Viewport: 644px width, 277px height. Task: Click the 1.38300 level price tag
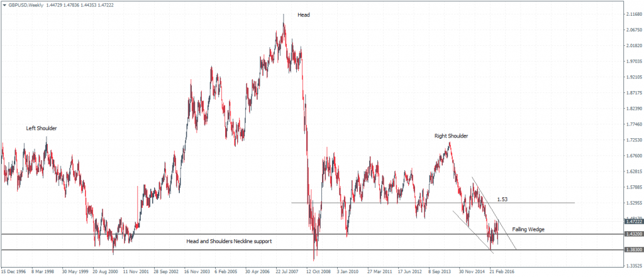point(634,249)
